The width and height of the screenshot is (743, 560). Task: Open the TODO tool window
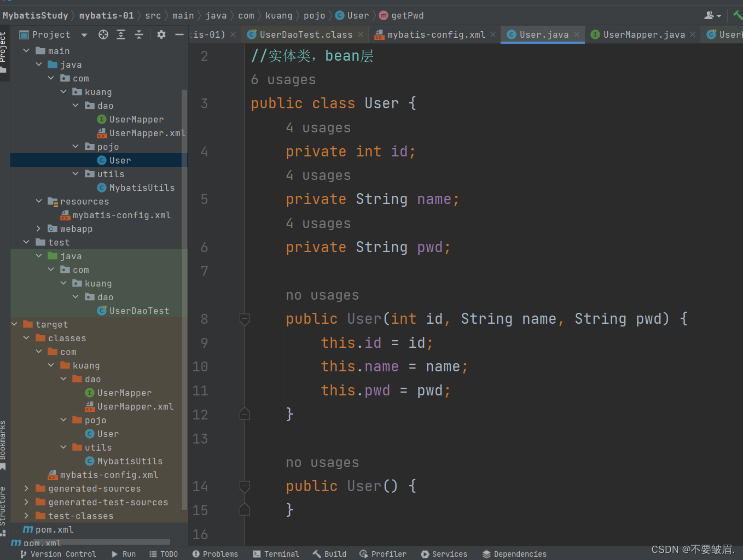[x=164, y=554]
